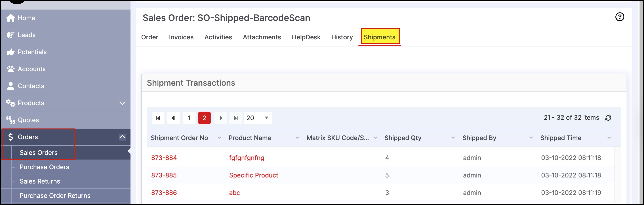
Task: Open the page size dropdown showing 20
Action: click(258, 118)
